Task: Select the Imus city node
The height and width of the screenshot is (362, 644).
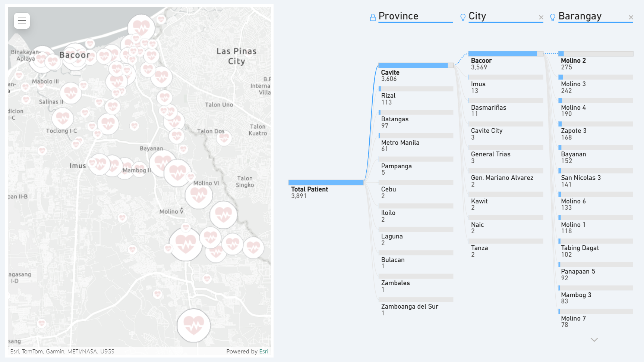Action: coord(506,84)
